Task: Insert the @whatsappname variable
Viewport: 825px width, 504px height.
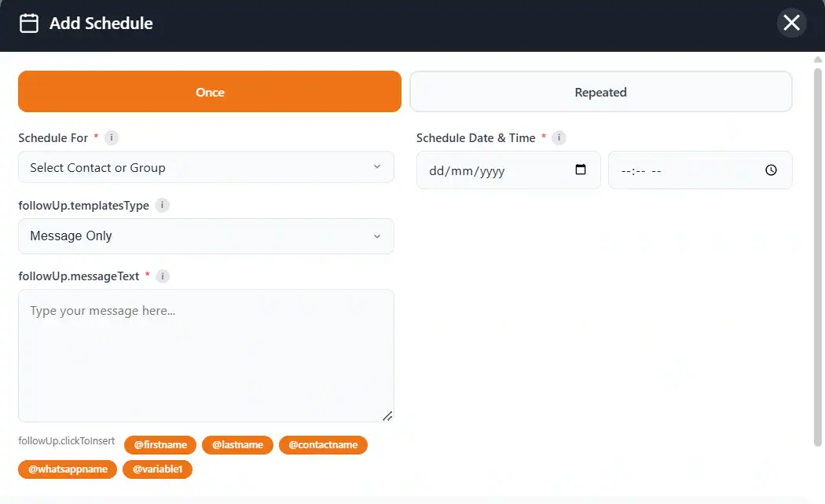Action: point(68,469)
